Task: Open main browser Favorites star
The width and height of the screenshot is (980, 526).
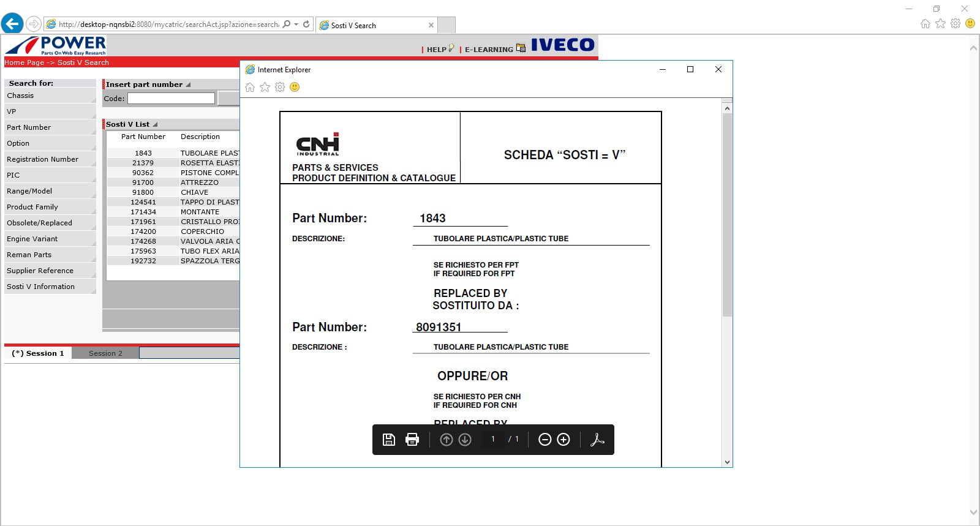Action: click(x=940, y=23)
